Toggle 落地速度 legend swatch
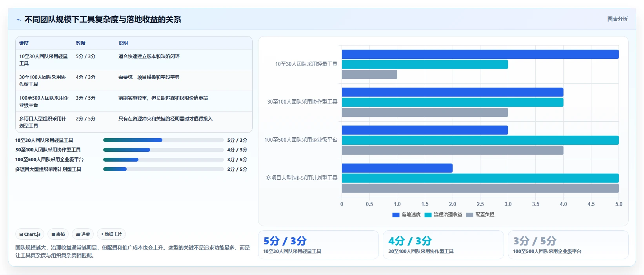Viewport: 644px width, 275px height. [x=396, y=215]
